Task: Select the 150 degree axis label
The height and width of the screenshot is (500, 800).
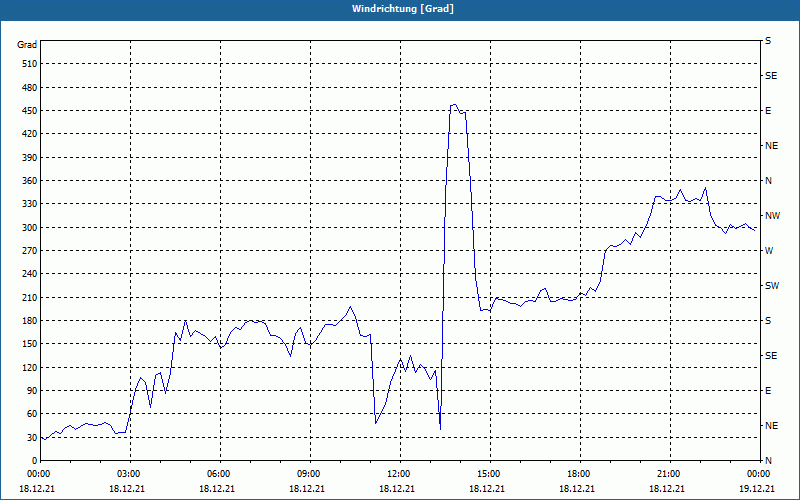Action: pyautogui.click(x=30, y=344)
